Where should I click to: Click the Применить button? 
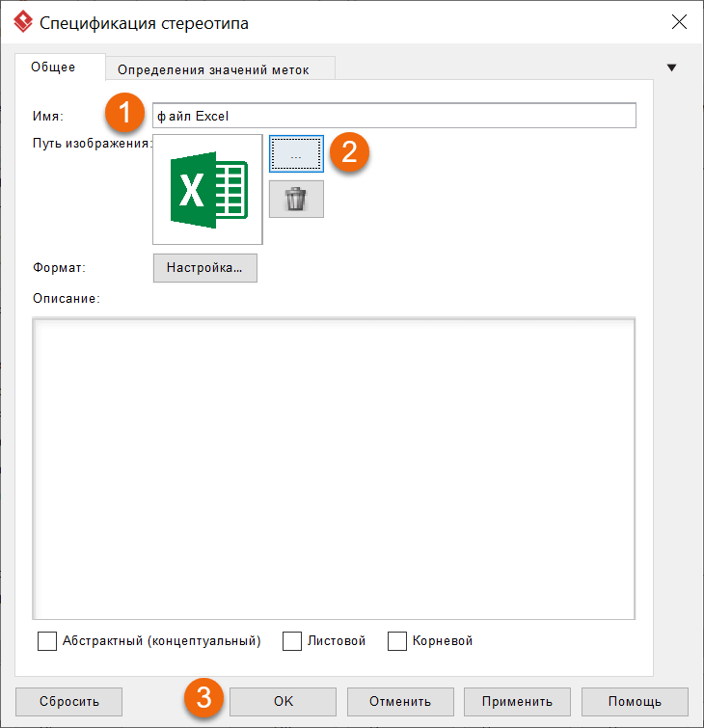518,701
